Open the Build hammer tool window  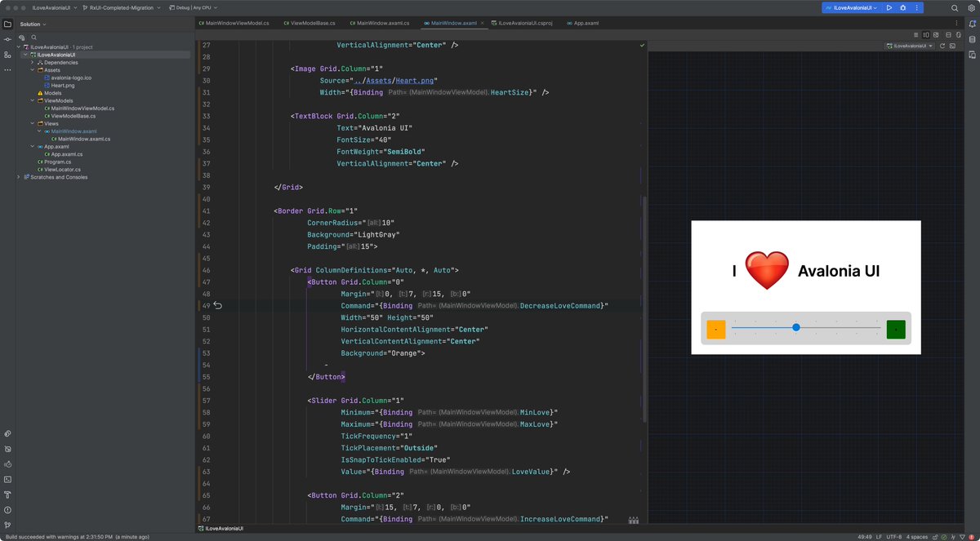pyautogui.click(x=7, y=494)
